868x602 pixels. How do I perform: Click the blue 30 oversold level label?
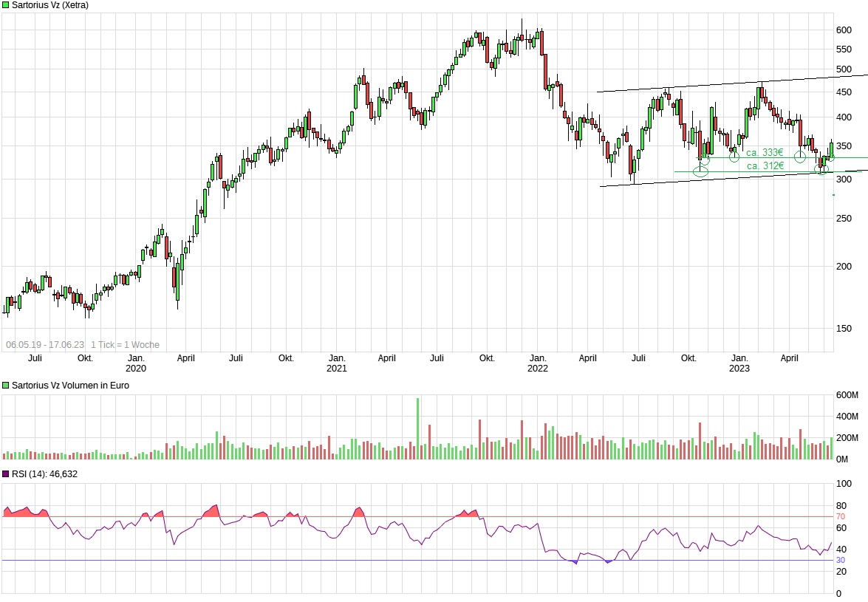pos(841,561)
